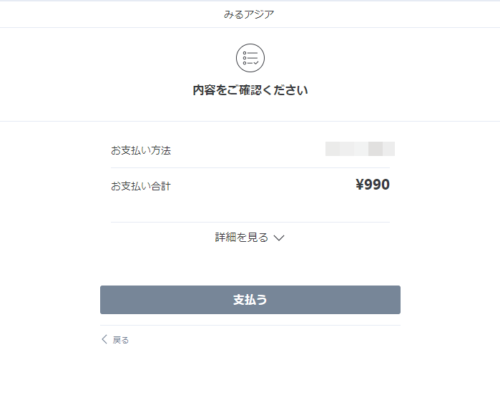This screenshot has width=500, height=395.
Task: Go back via the 戻る link
Action: pos(121,340)
